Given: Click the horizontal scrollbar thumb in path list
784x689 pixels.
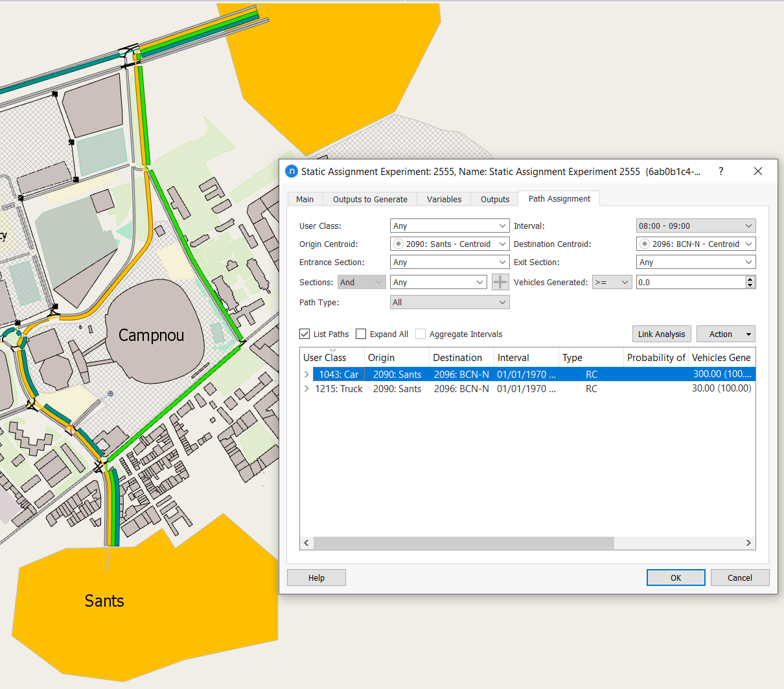Looking at the screenshot, I should point(463,543).
